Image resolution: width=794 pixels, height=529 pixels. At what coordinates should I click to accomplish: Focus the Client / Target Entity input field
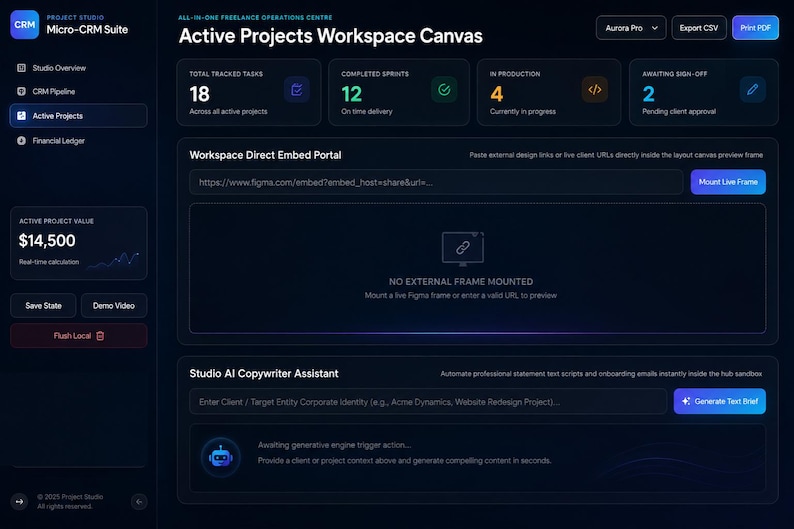click(x=428, y=401)
